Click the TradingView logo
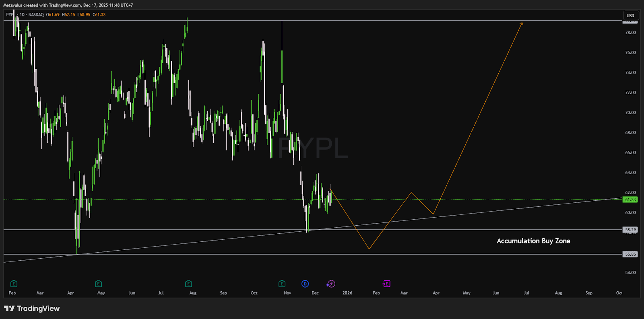 point(32,309)
